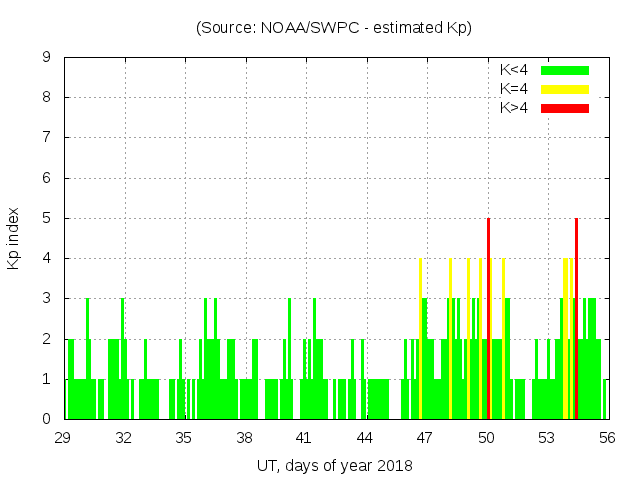
Task: Click the green K<4 legend swatch
Action: coord(565,70)
